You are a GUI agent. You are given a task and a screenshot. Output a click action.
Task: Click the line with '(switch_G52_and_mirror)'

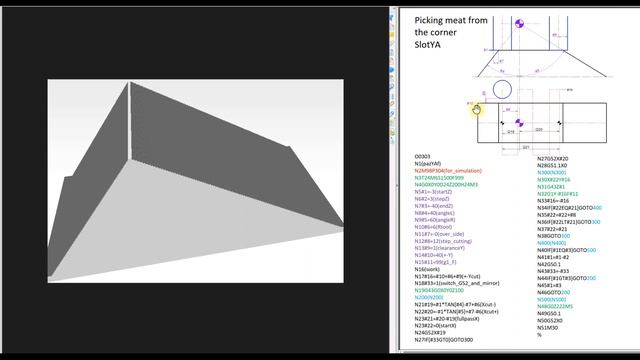pos(457,283)
